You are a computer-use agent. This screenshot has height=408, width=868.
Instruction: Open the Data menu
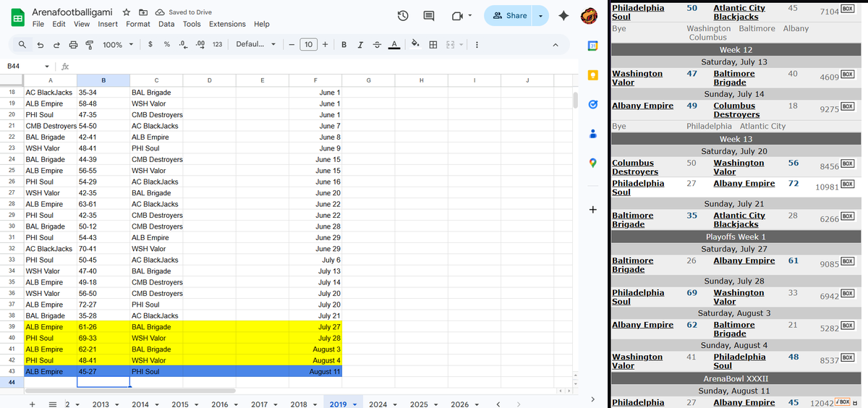tap(166, 24)
